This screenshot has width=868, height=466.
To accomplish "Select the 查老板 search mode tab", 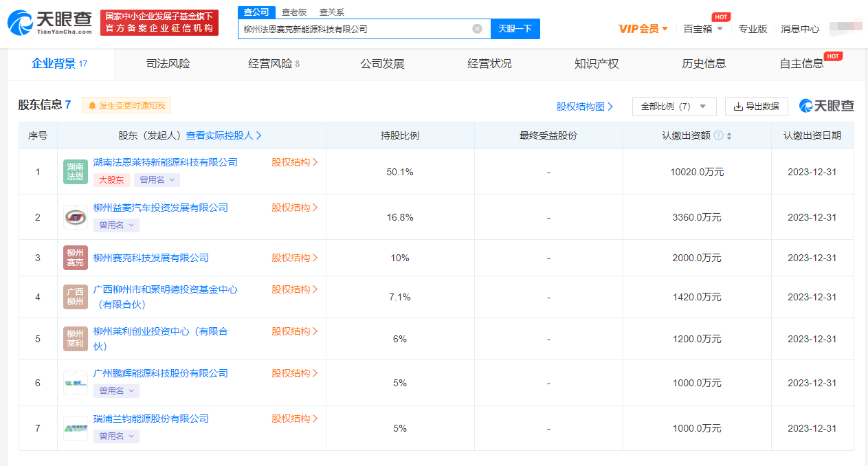I will (294, 12).
